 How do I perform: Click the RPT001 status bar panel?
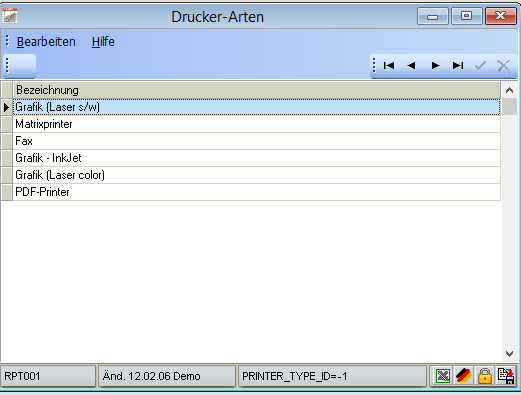coord(48,376)
